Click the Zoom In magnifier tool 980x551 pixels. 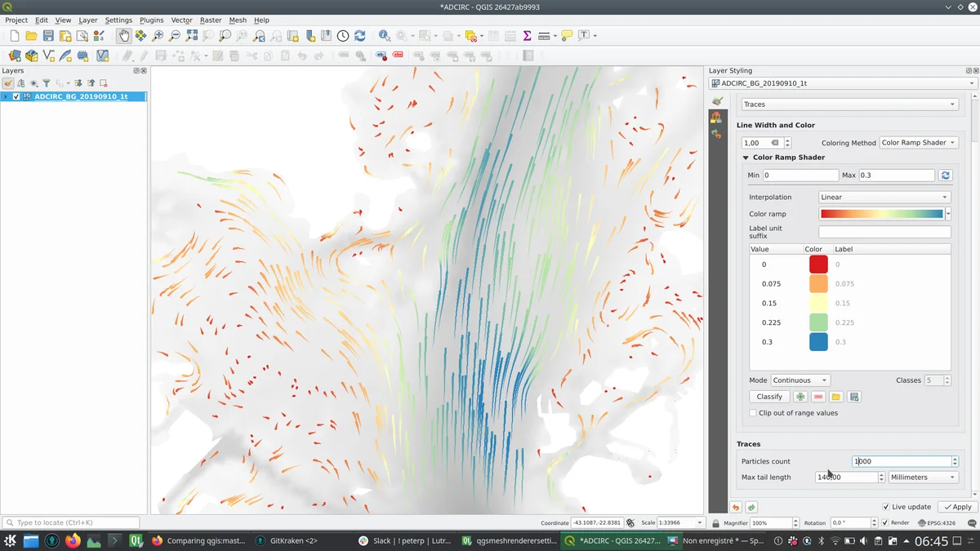coord(158,36)
